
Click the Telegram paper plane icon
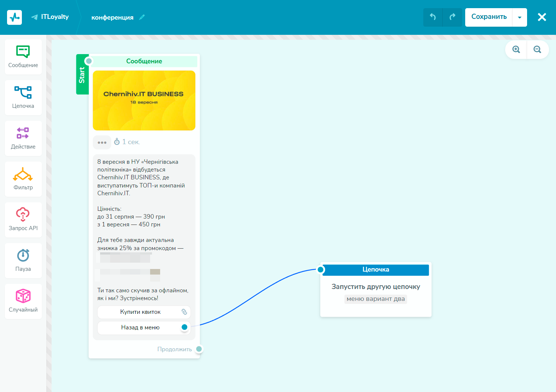point(34,17)
